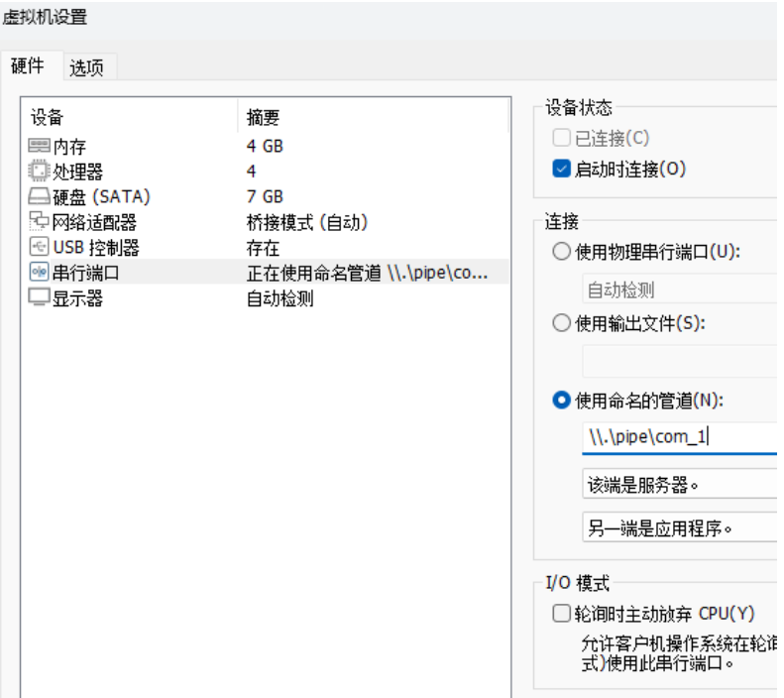Select the processor device icon

point(39,171)
